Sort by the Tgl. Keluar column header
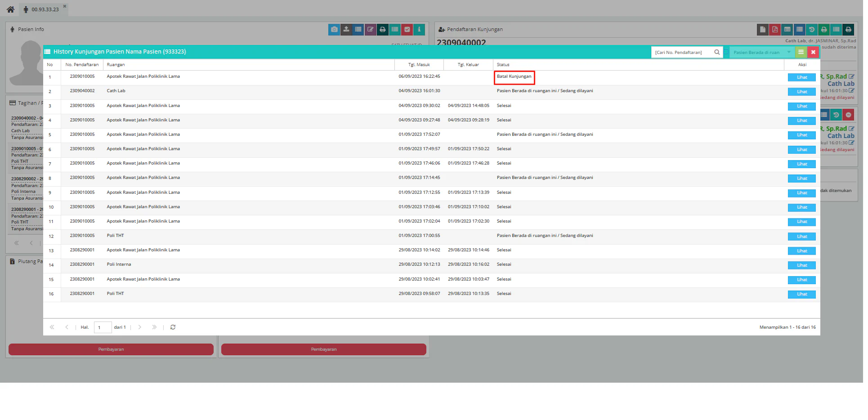Screen dimensions: 868x420 [468, 65]
